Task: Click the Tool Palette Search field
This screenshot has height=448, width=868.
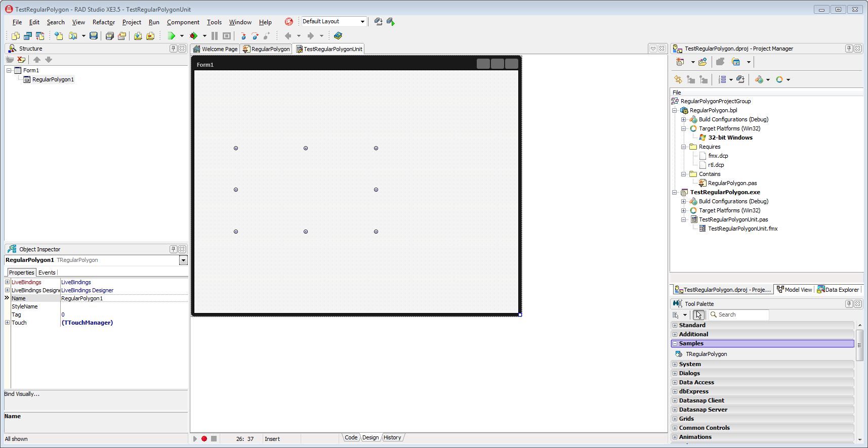Action: tap(738, 315)
